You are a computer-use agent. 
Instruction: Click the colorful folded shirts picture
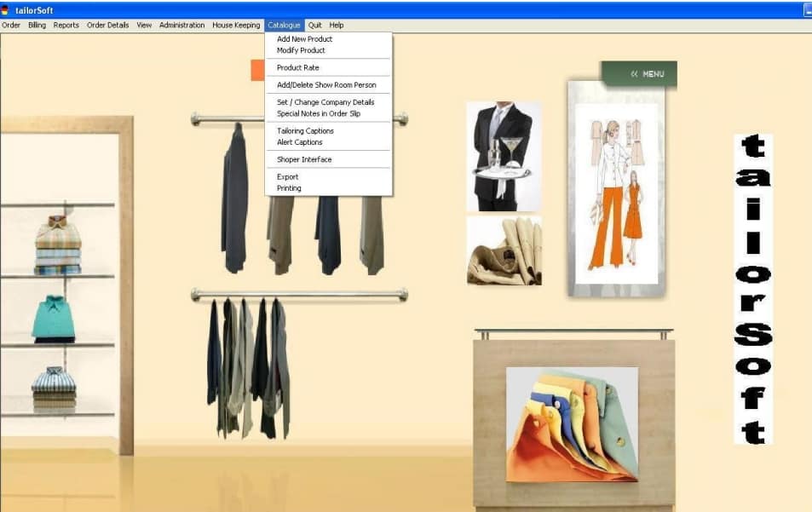(572, 423)
